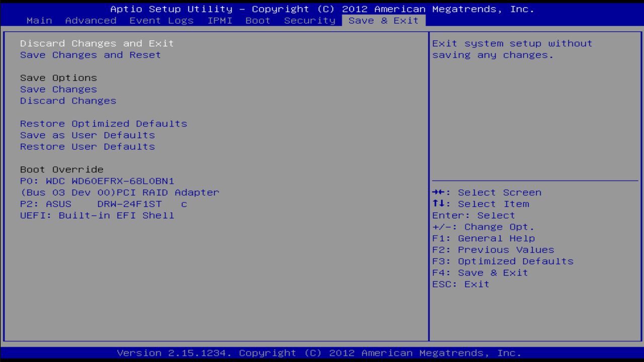Image resolution: width=644 pixels, height=362 pixels.
Task: Choose Discard Changes and Exit
Action: coord(97,43)
